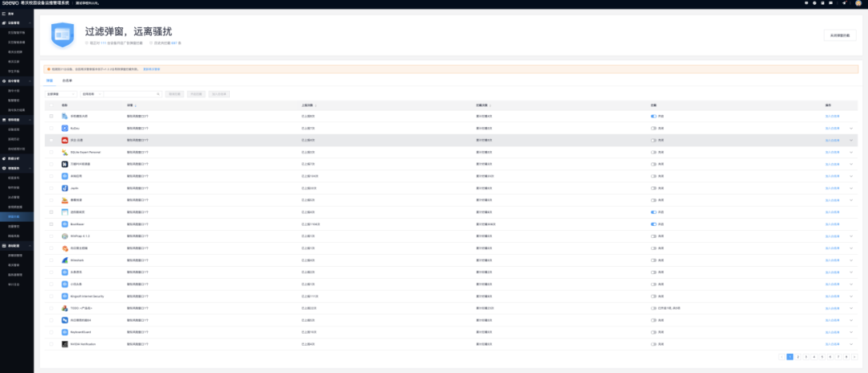Go to page 2 in pagination
Screen dimensions: 868x373
point(797,356)
